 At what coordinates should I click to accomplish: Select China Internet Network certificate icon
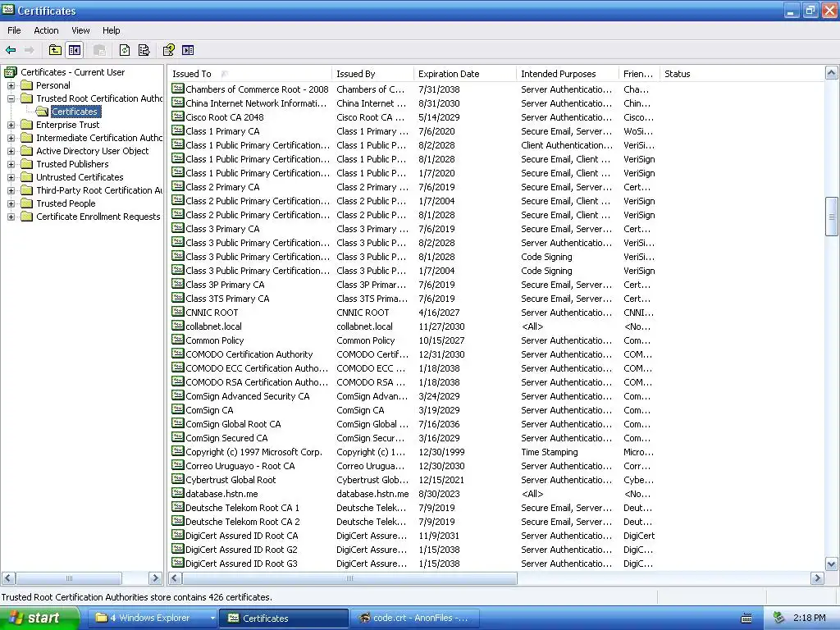177,103
